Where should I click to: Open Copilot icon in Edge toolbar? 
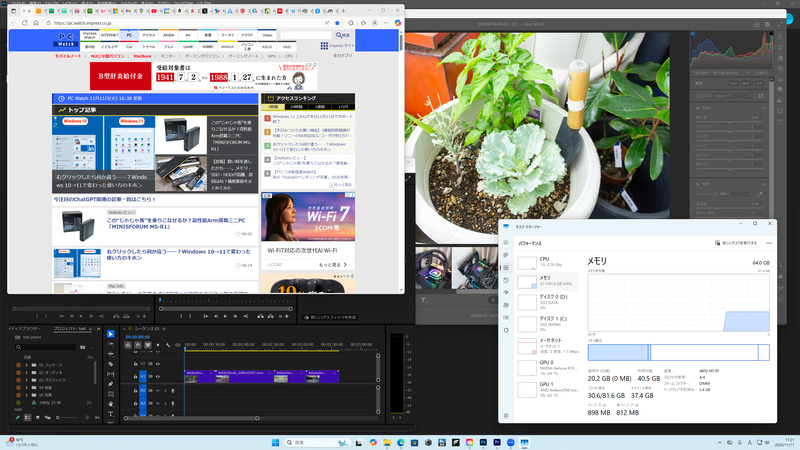pyautogui.click(x=397, y=23)
